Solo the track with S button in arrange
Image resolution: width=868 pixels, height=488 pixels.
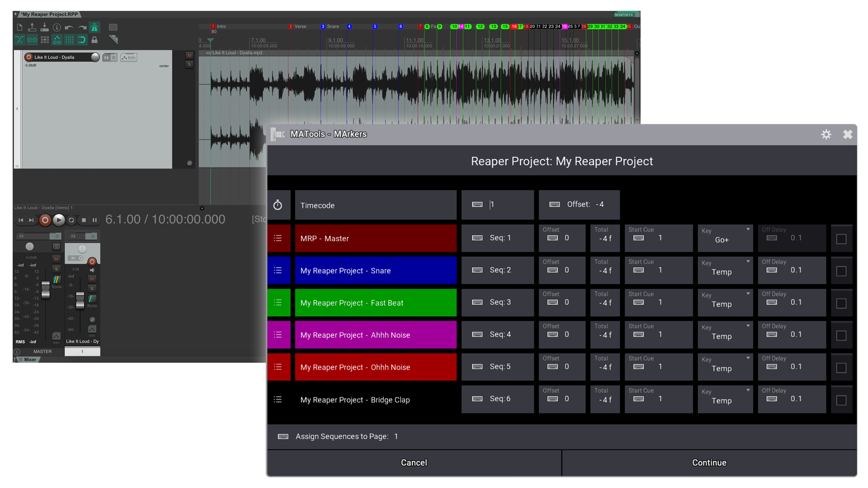[x=189, y=64]
